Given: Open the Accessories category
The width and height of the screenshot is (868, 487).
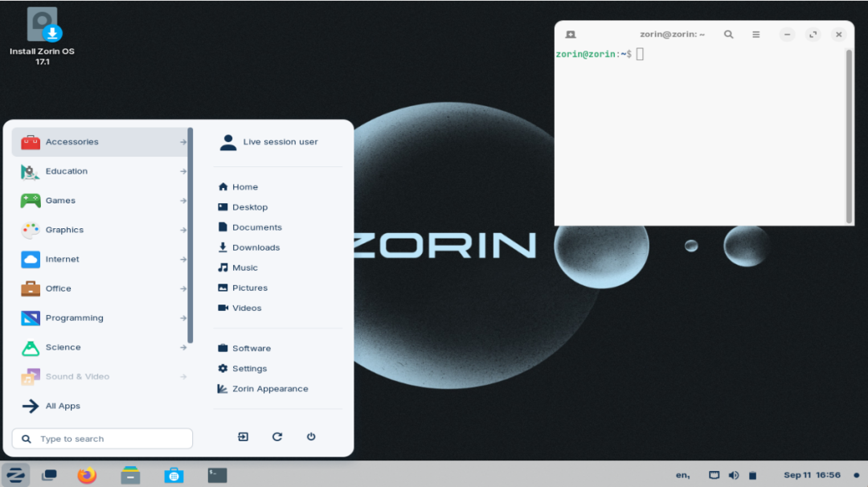Looking at the screenshot, I should point(100,141).
